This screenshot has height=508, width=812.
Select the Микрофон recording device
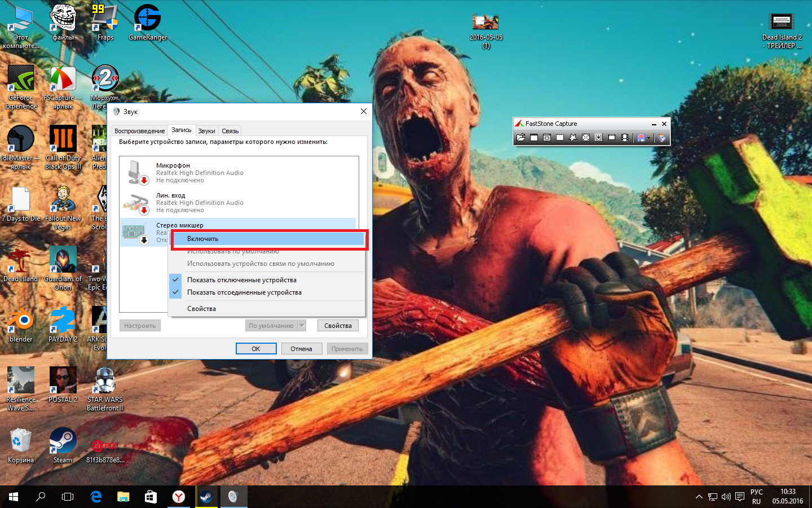point(239,173)
